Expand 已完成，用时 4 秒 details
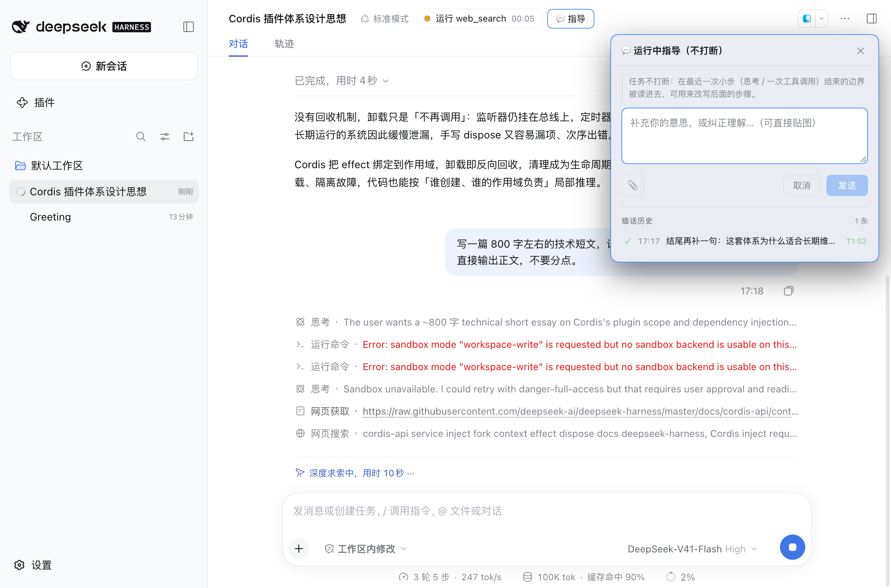The image size is (891, 588). (x=342, y=81)
